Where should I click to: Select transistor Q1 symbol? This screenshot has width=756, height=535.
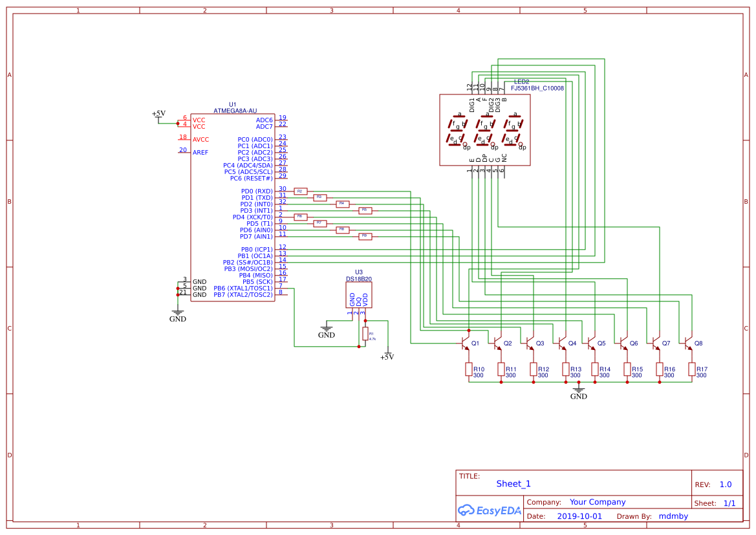(x=464, y=344)
